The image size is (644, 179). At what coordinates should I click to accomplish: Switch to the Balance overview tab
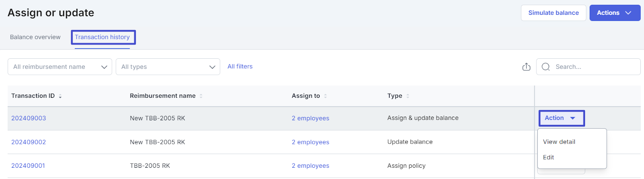pyautogui.click(x=35, y=37)
